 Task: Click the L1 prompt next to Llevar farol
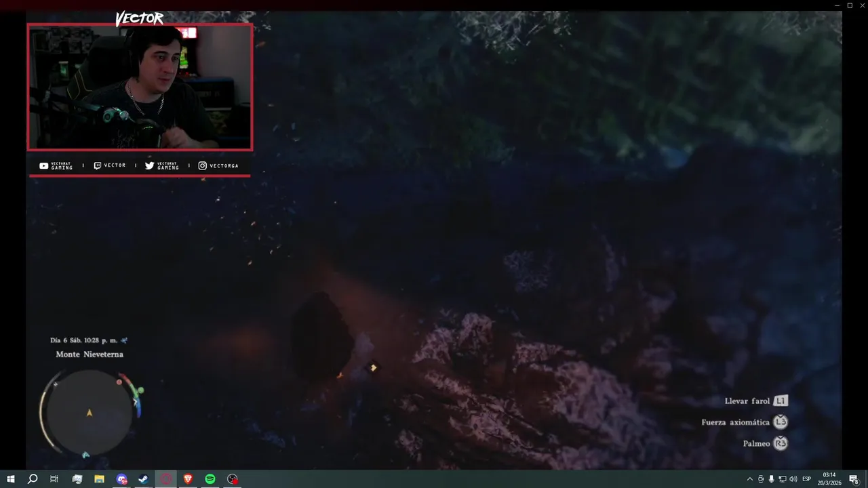tap(781, 401)
